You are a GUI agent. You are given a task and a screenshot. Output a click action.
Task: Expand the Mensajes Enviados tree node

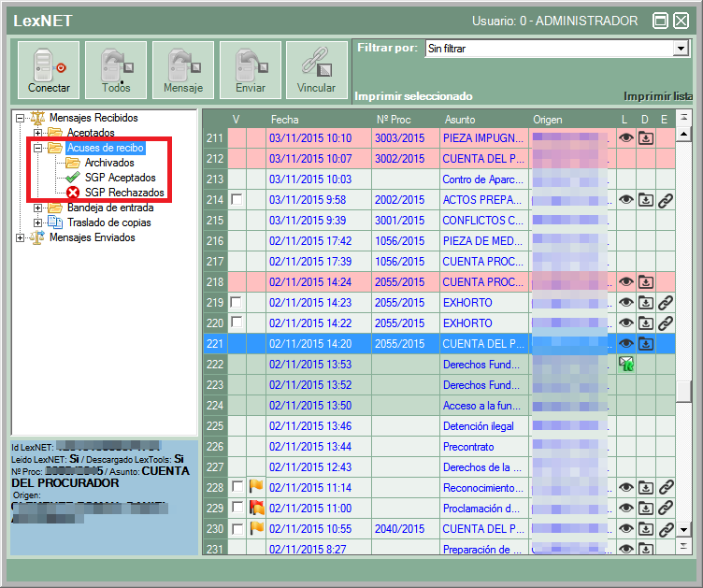(21, 238)
